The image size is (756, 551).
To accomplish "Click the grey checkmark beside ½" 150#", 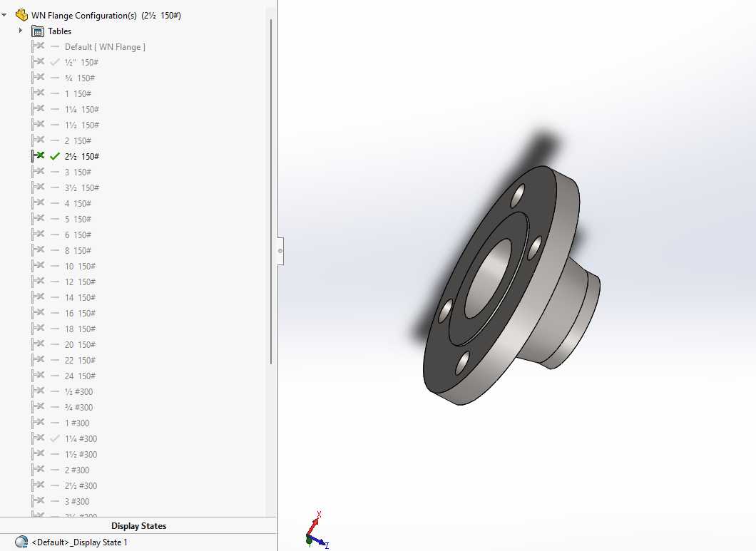I will coord(55,62).
